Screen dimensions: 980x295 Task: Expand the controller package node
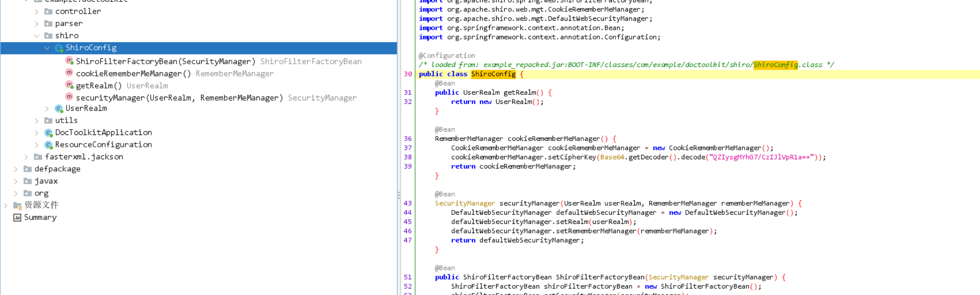(x=36, y=12)
